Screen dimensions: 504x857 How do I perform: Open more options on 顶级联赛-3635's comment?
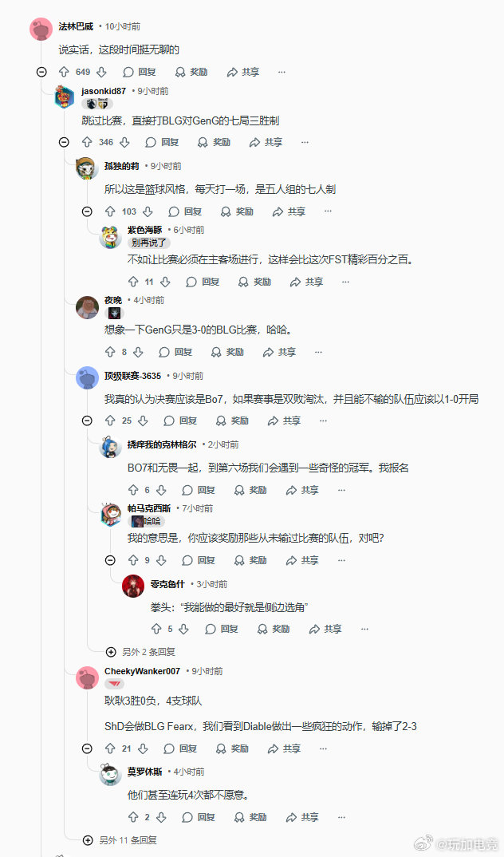click(x=323, y=421)
